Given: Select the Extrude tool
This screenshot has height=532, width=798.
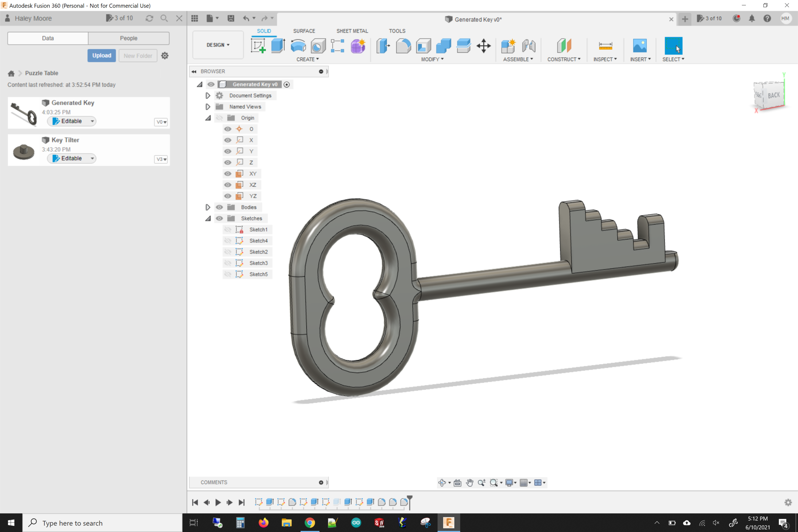Looking at the screenshot, I should click(278, 45).
